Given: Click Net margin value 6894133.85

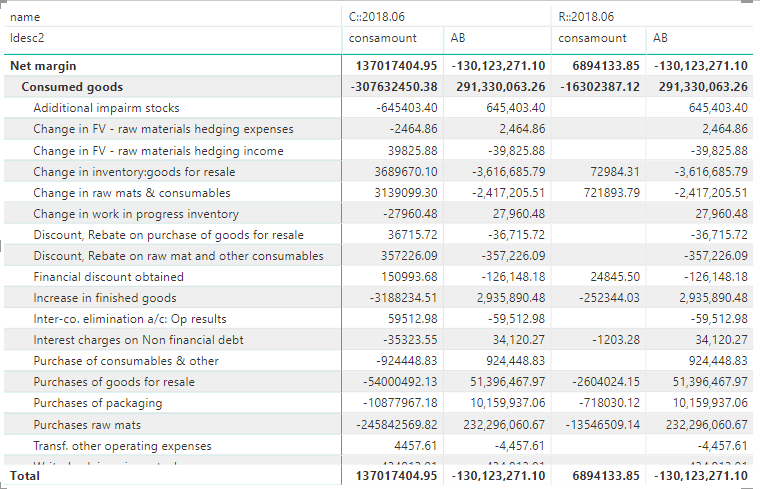Looking at the screenshot, I should pos(606,66).
